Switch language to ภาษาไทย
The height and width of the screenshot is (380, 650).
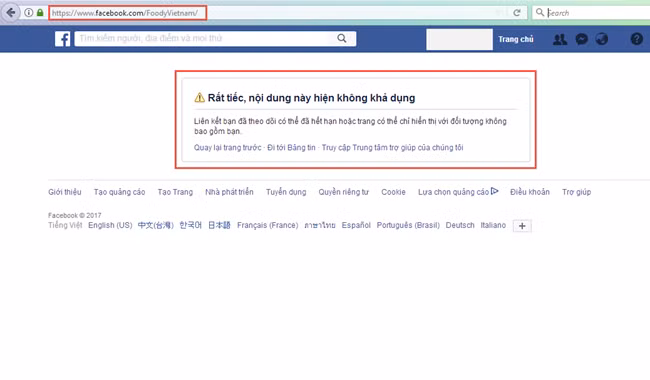tap(320, 225)
